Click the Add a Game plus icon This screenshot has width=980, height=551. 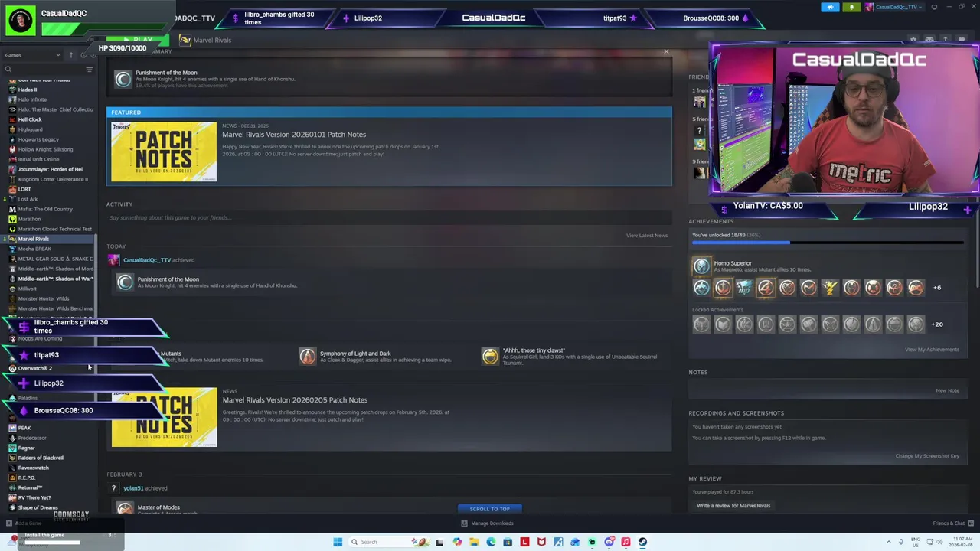pyautogui.click(x=8, y=523)
